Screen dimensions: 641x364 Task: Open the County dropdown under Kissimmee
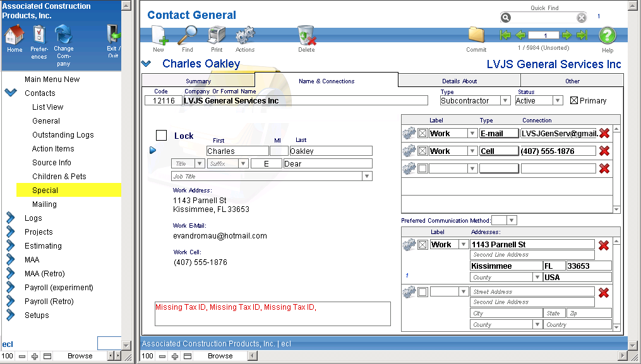[x=537, y=277]
